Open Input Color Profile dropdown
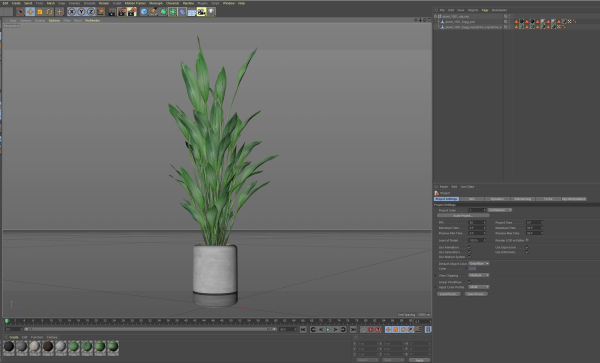This screenshot has width=600, height=363. click(x=479, y=287)
